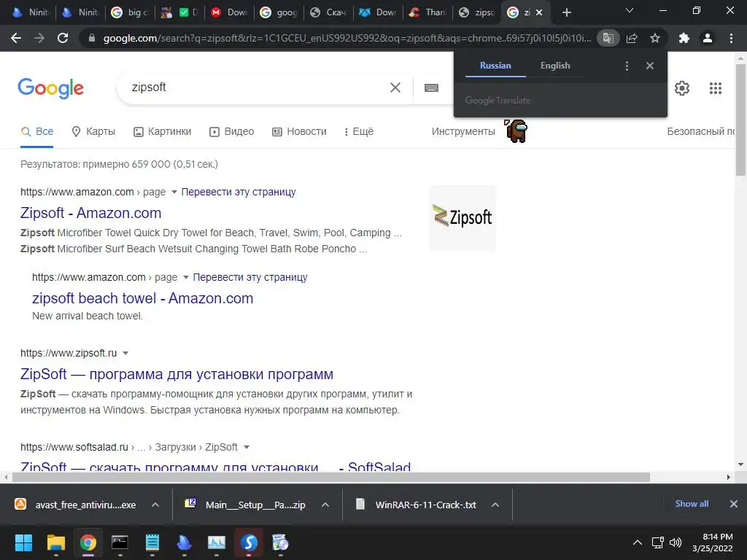Open the Google apps grid
This screenshot has width=747, height=560.
point(715,88)
